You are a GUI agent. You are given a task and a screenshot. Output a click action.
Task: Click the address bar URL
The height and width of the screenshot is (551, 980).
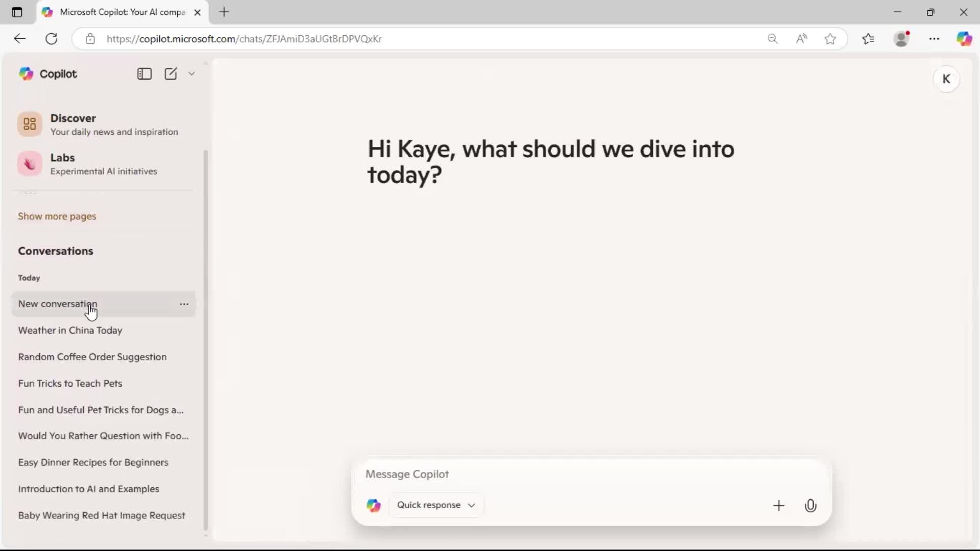coord(244,39)
